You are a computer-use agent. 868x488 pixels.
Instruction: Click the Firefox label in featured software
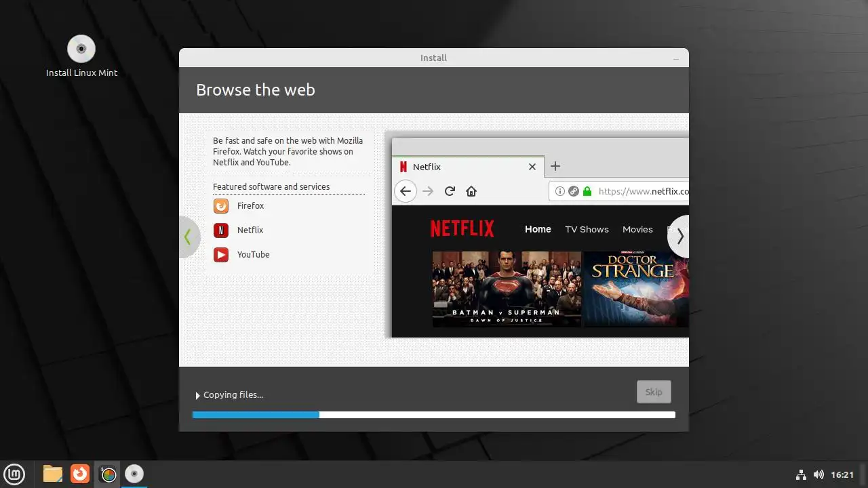pos(250,206)
